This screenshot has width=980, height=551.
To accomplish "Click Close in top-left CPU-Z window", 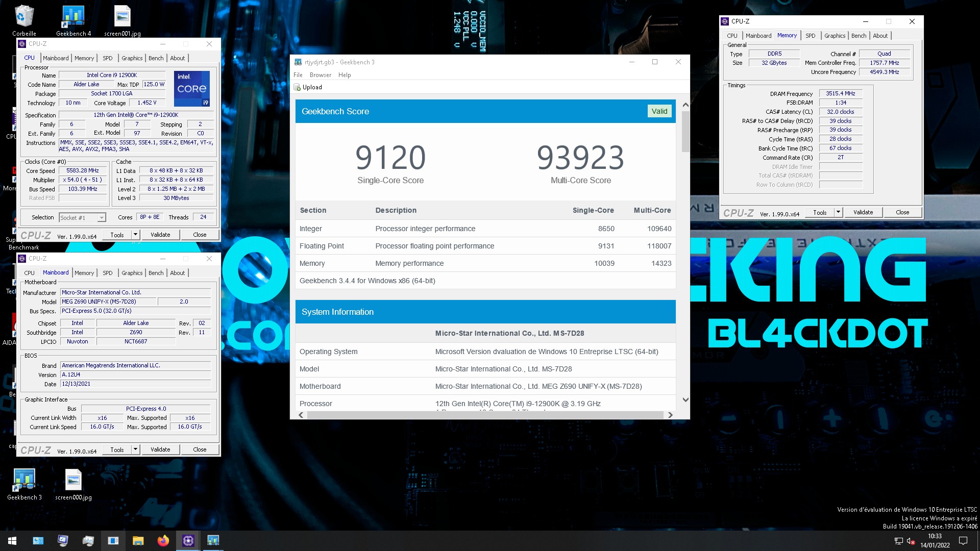I will 200,235.
